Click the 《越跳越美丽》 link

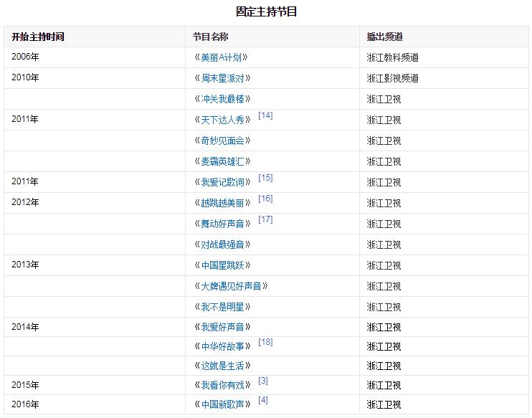pyautogui.click(x=222, y=203)
